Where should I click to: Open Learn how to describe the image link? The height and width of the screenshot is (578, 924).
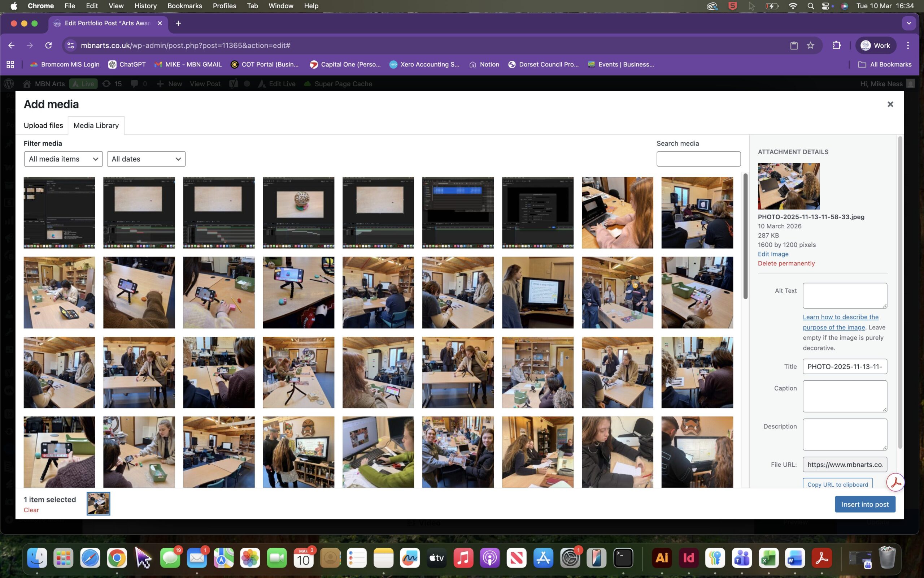[840, 322]
